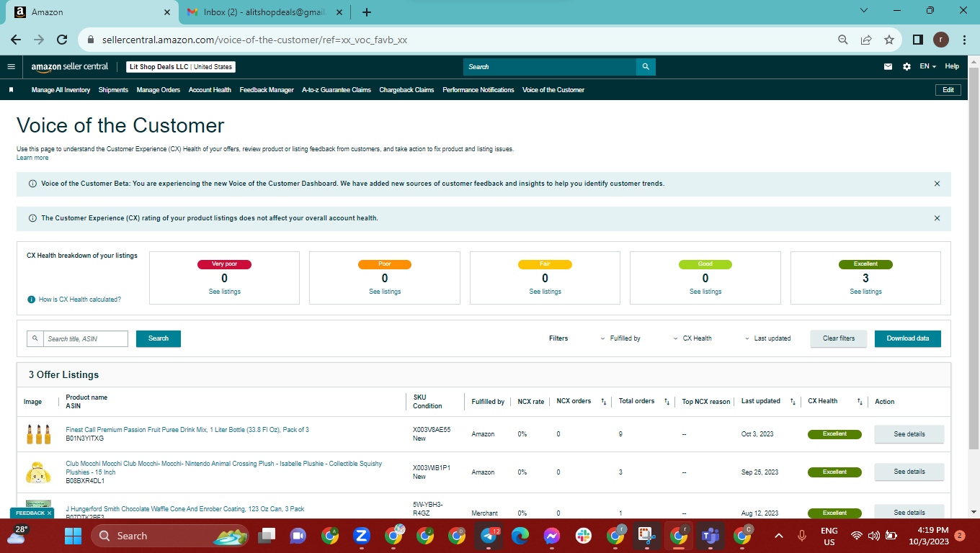The height and width of the screenshot is (553, 980).
Task: Open the Seller Central messages mail icon
Action: (888, 66)
